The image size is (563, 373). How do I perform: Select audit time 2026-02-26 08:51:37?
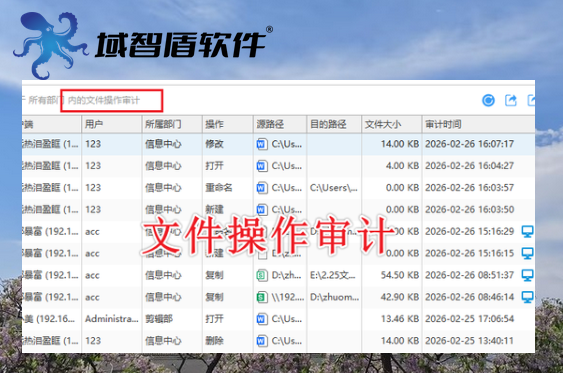pyautogui.click(x=470, y=275)
